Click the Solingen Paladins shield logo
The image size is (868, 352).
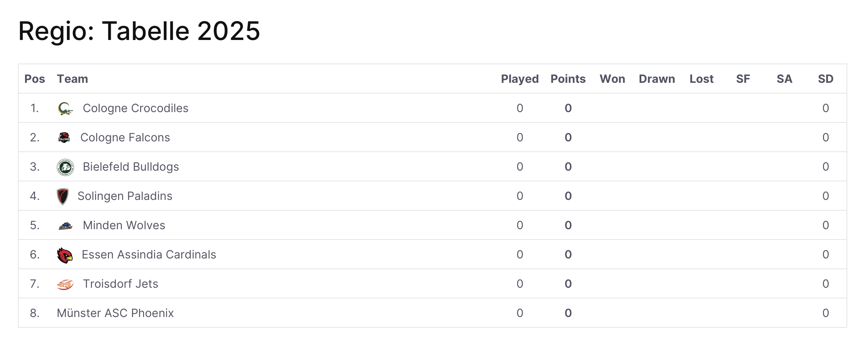point(63,196)
